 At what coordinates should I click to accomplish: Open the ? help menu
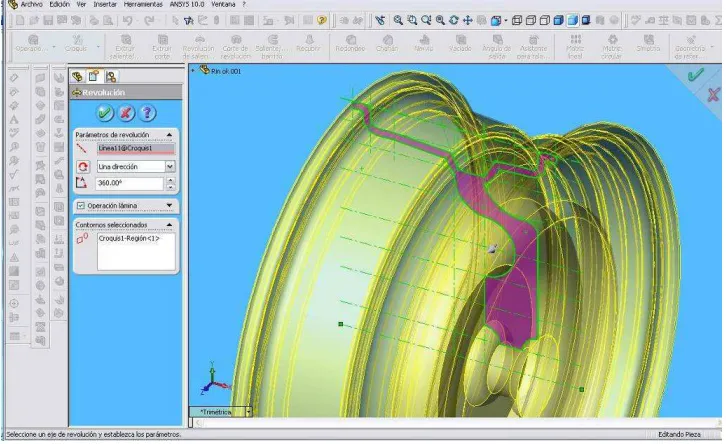(244, 4)
